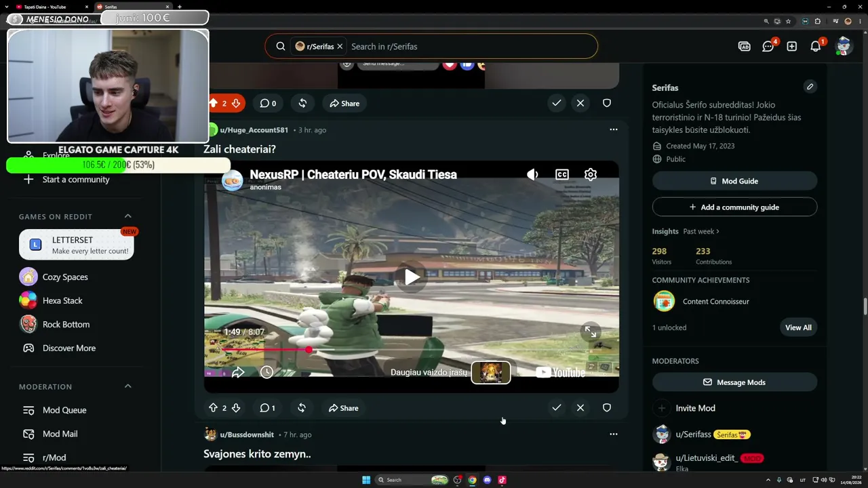Open the zero-comments button on the top post
Screen dimensions: 868x488
(x=269, y=103)
